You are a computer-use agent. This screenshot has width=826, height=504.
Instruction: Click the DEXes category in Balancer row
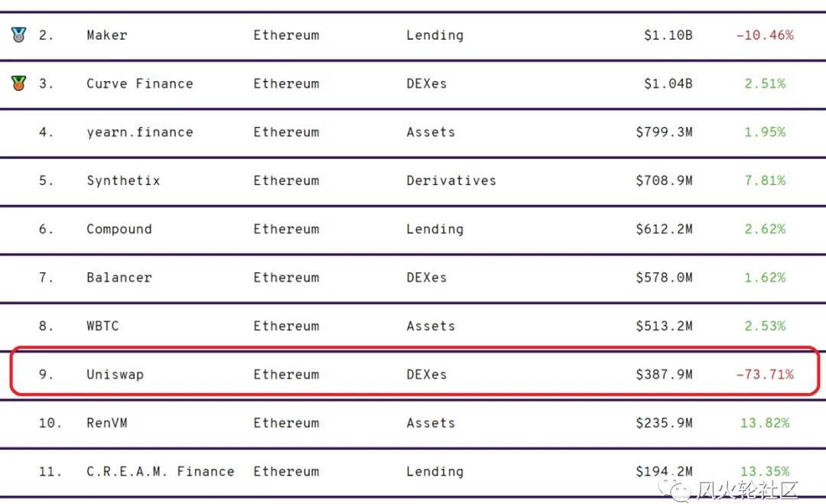426,278
